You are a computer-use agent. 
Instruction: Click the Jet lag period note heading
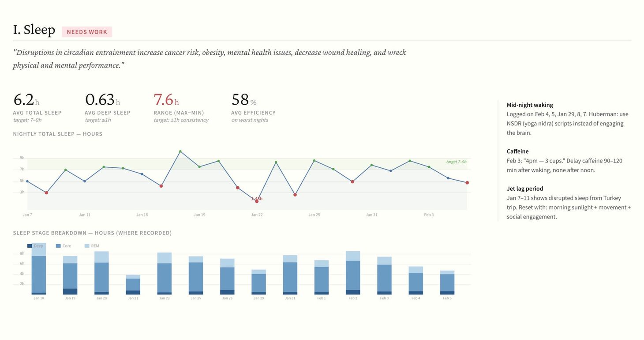pos(525,189)
